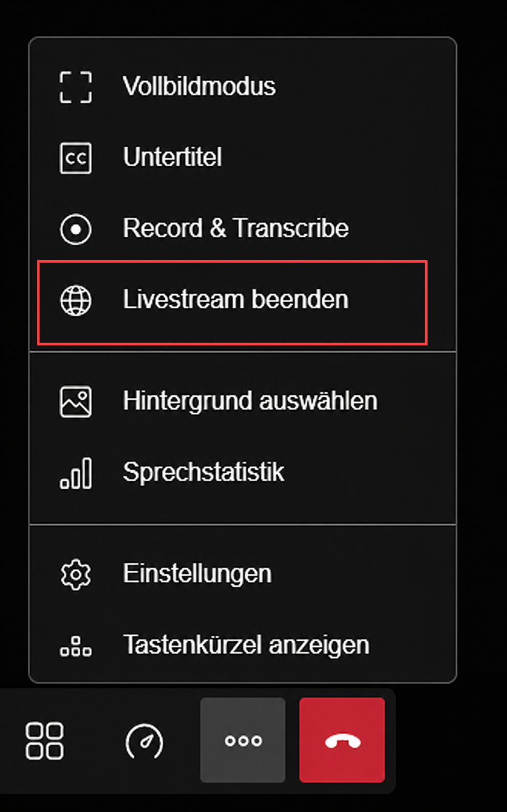The width and height of the screenshot is (507, 812).
Task: Hang up with the red phone button
Action: (342, 740)
